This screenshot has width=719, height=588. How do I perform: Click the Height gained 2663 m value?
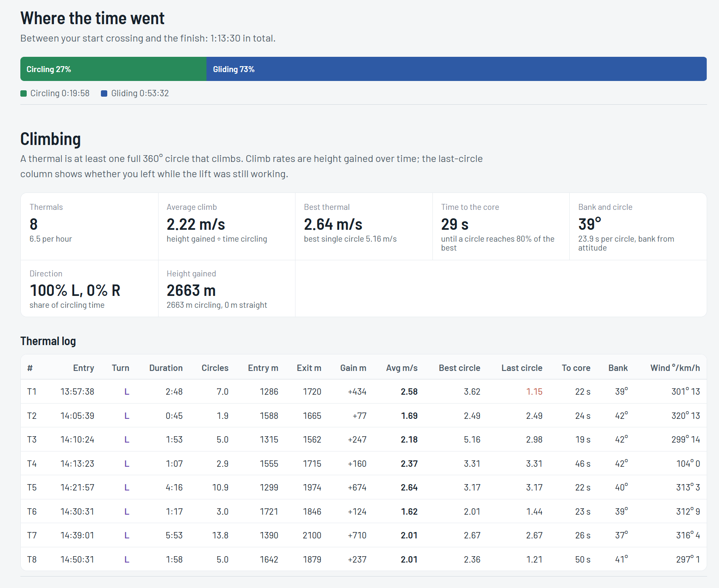tap(191, 290)
